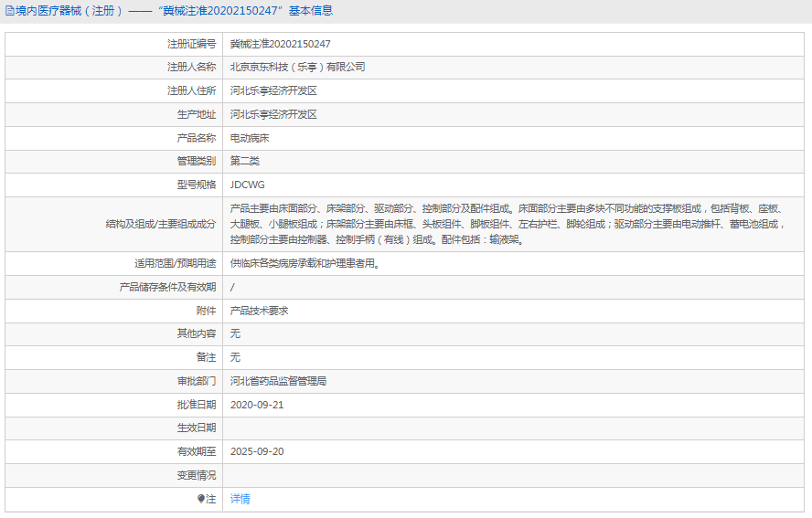Screen dimensions: 812x518
Task: Click the 生效日期 label
Action: 197,428
